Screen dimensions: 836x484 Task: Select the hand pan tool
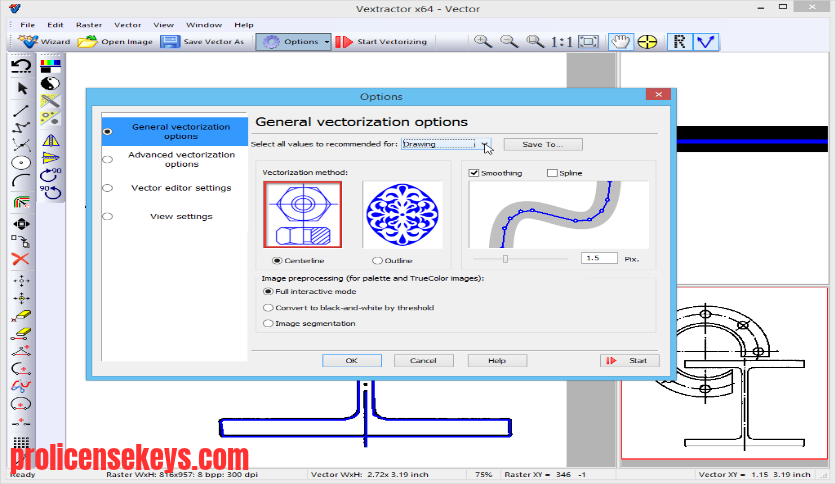621,42
